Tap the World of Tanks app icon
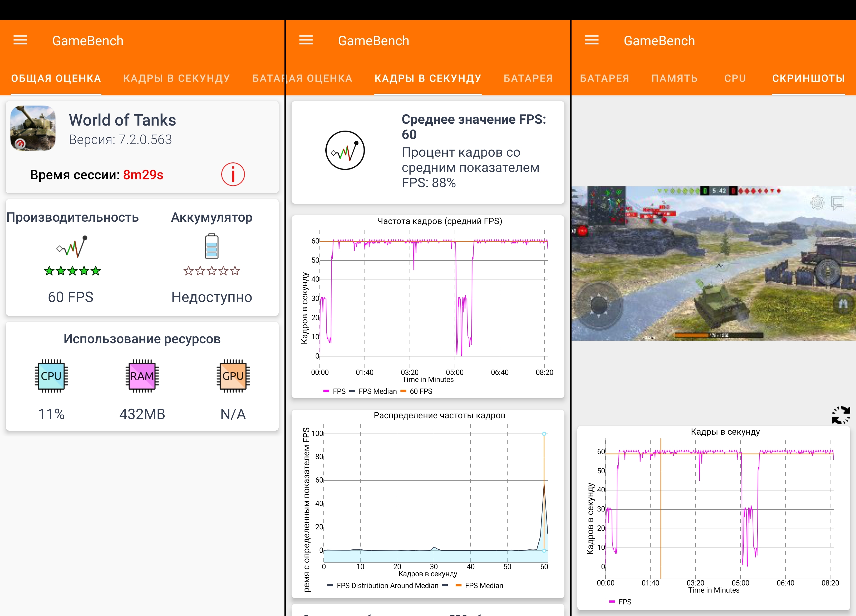Screen dimensions: 856x616 (x=33, y=128)
